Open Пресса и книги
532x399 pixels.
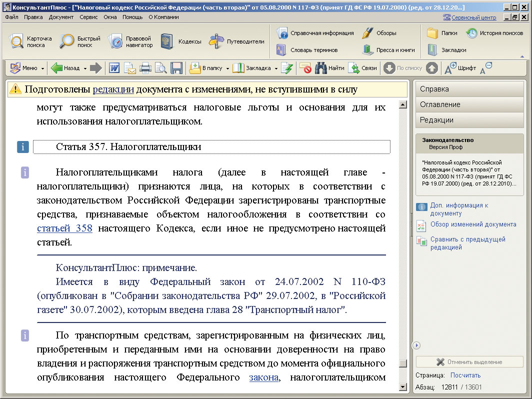click(388, 50)
